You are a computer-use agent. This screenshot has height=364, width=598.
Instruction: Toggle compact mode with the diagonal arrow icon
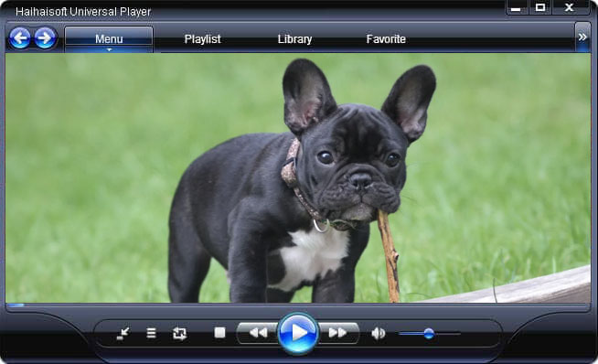[x=123, y=334]
